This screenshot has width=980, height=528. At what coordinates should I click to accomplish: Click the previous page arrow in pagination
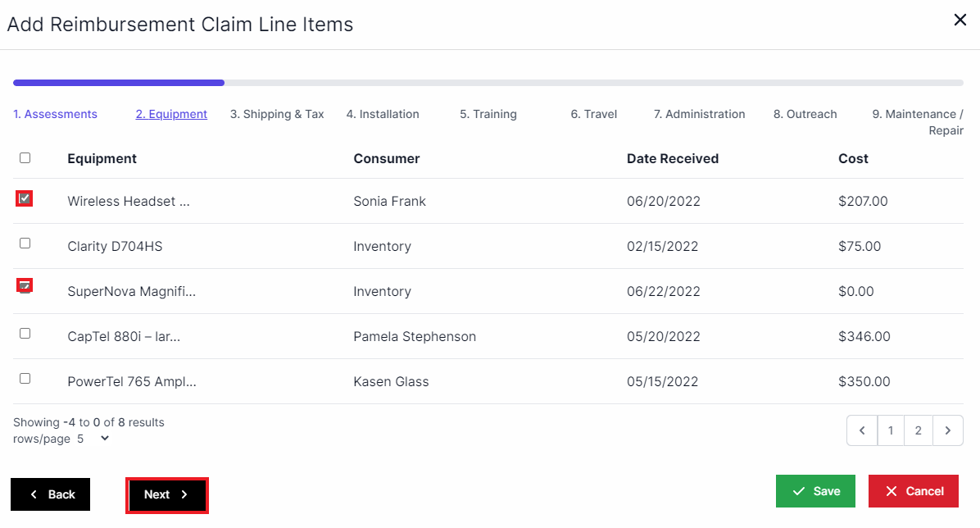[861, 430]
